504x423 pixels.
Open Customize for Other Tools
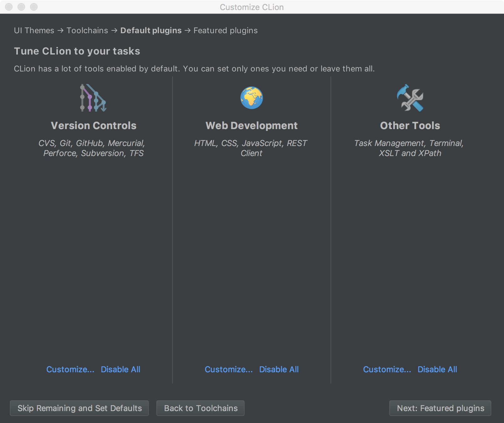[387, 369]
